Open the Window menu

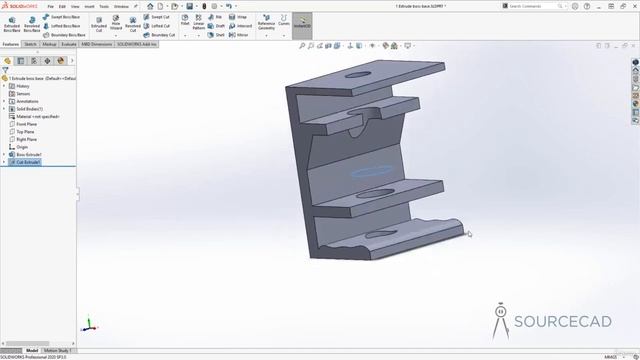point(121,7)
